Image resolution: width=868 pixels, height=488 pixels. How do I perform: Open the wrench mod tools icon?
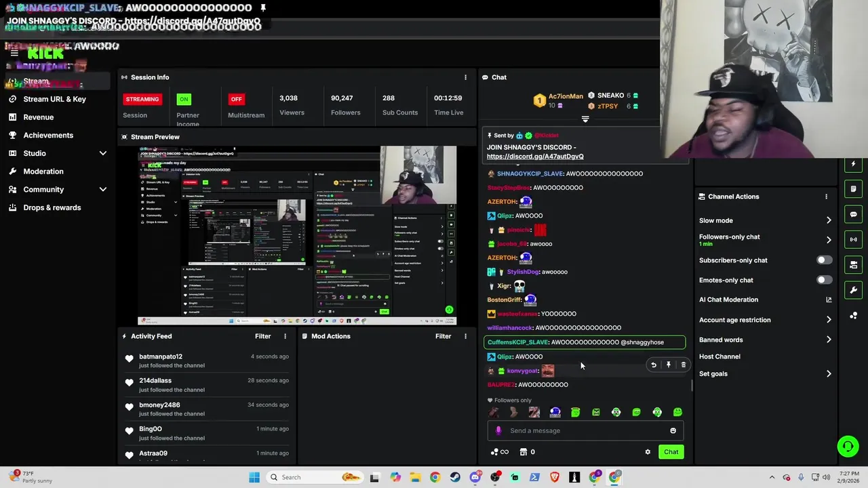(854, 290)
